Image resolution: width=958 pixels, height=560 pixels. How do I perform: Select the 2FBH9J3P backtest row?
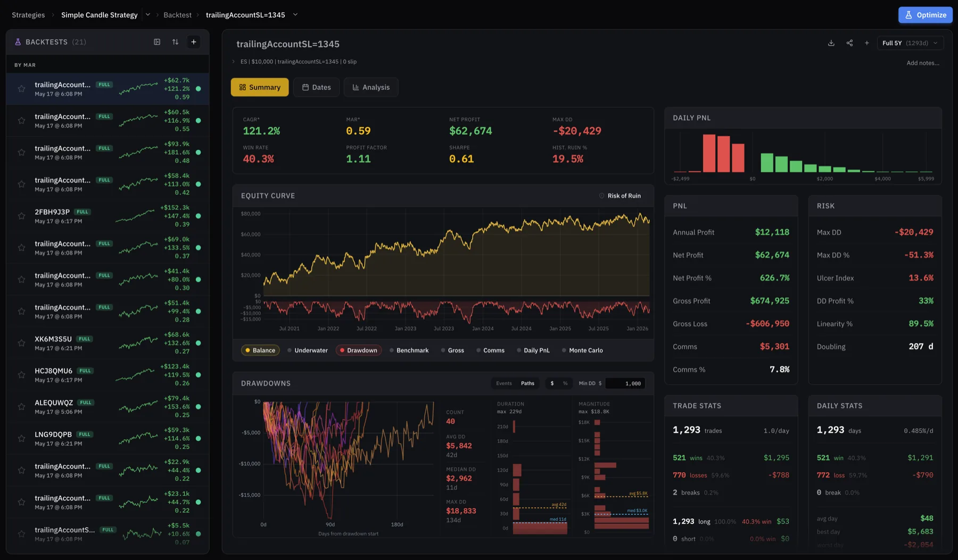click(x=108, y=216)
